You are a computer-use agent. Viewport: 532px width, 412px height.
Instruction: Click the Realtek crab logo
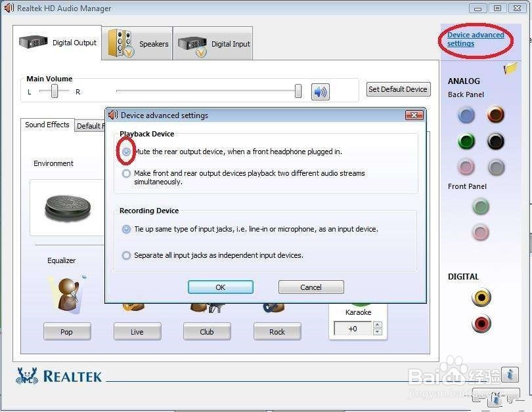click(x=27, y=376)
